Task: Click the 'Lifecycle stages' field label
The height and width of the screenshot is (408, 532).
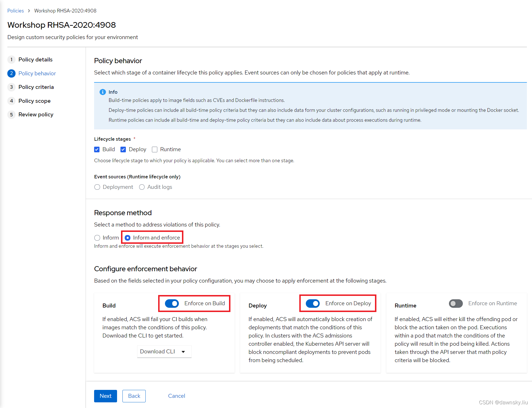Action: [x=113, y=139]
